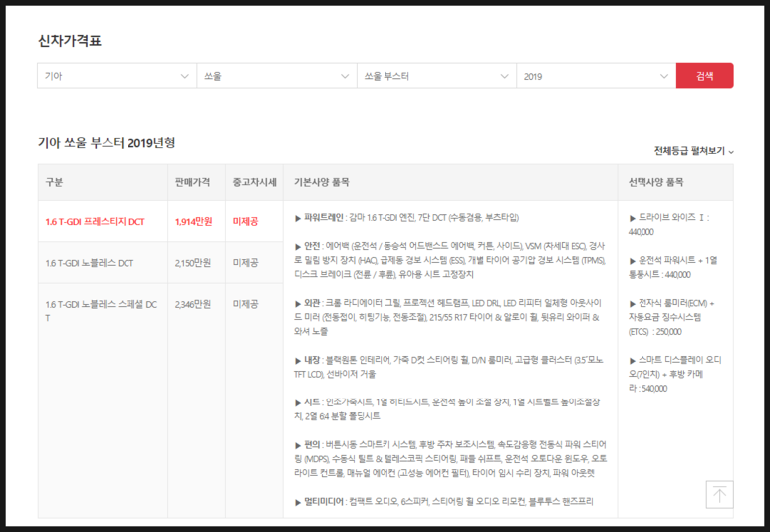Click the 운전석 파워시트 option item
This screenshot has height=532, width=770.
point(673,267)
